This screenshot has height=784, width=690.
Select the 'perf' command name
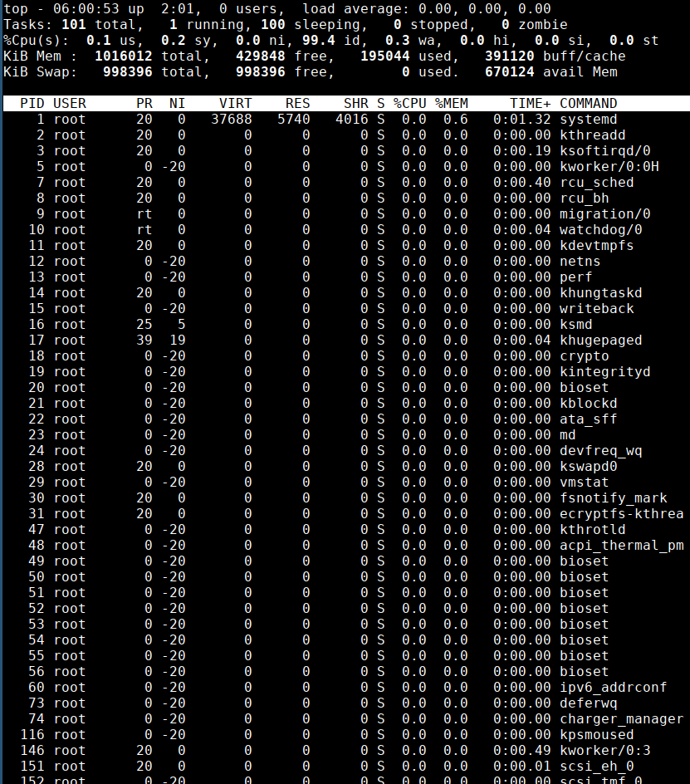click(576, 277)
